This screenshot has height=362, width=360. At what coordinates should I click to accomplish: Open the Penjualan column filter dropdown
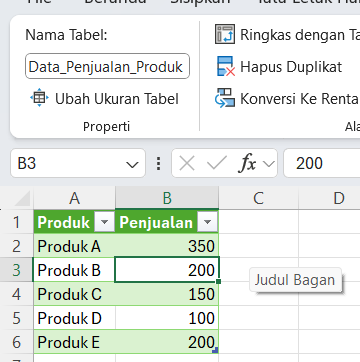tap(207, 222)
